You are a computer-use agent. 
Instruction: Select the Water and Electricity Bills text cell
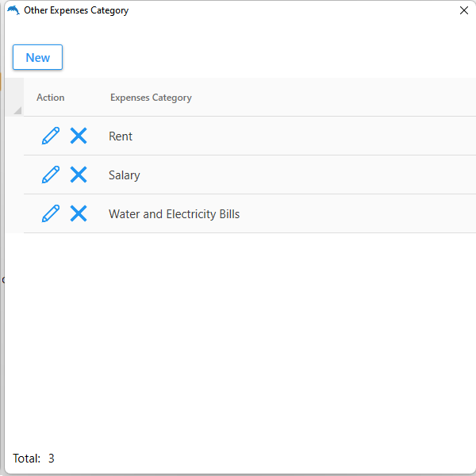[x=174, y=214]
